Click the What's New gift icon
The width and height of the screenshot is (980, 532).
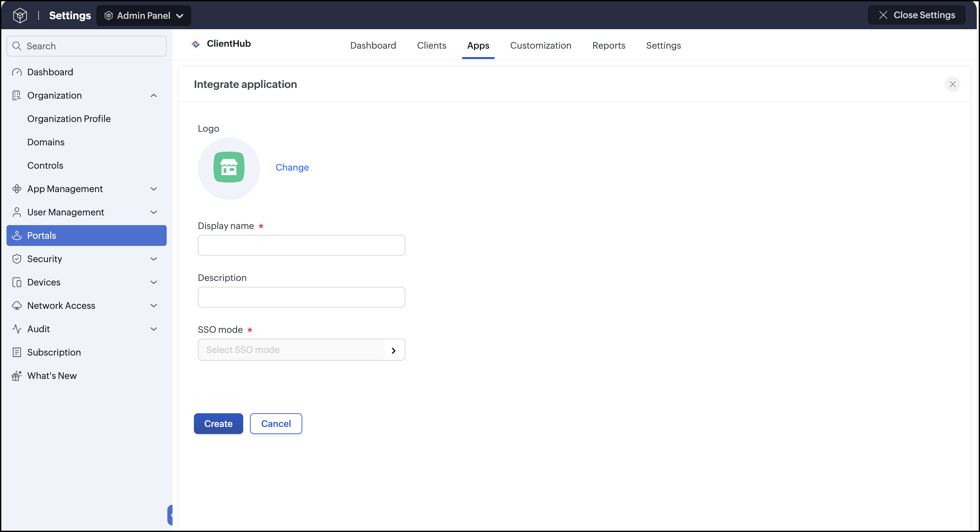17,376
